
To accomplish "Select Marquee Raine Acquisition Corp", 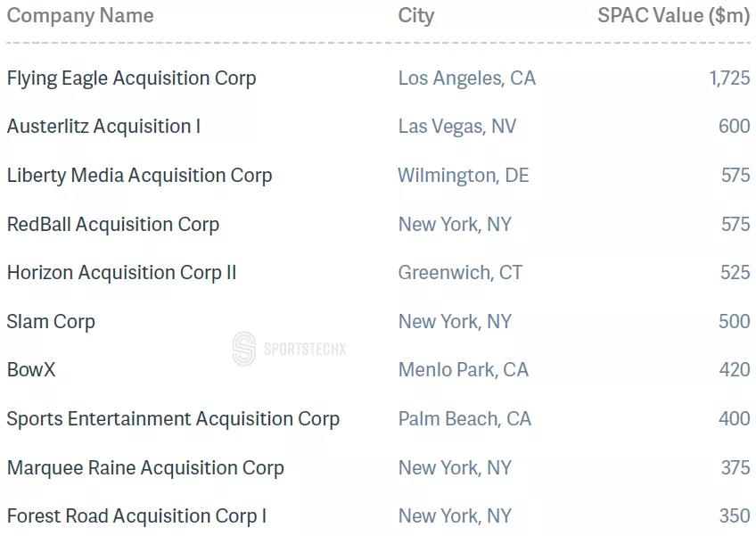I will (x=145, y=468).
